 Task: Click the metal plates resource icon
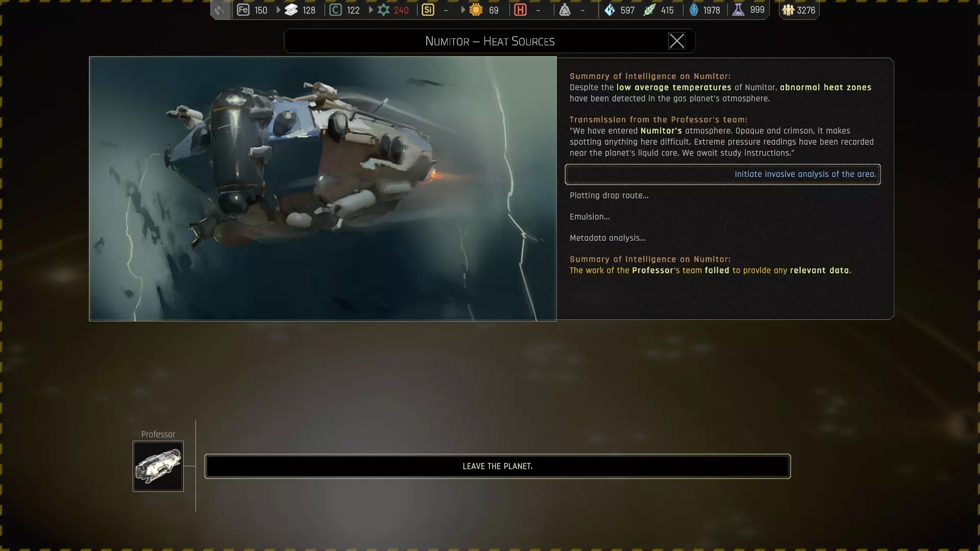tap(291, 10)
